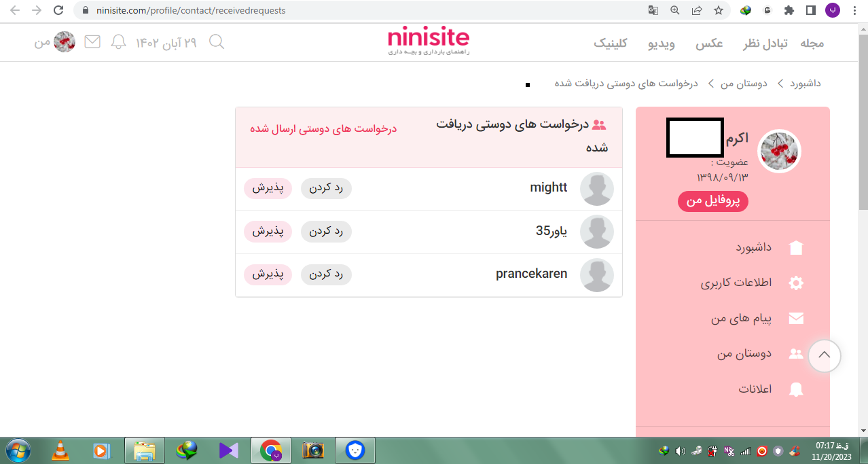Click the bookmark star in address bar

pos(718,10)
